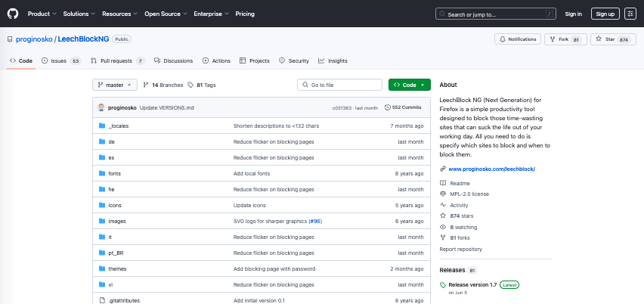Open the 'Update VERSIONS.md' commit message
The width and height of the screenshot is (644, 304).
167,107
